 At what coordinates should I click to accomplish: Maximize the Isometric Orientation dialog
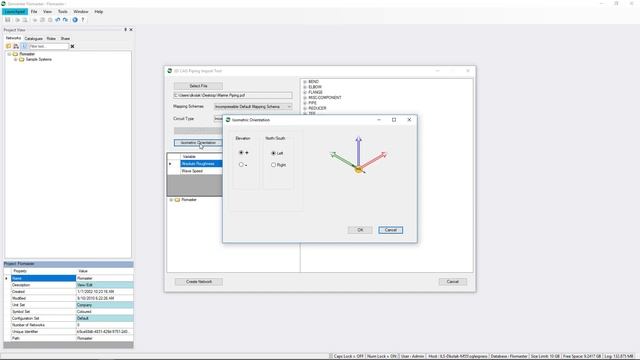(x=394, y=120)
